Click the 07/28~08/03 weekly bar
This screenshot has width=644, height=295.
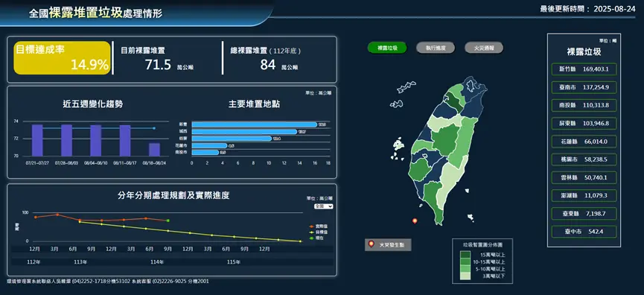pos(66,140)
